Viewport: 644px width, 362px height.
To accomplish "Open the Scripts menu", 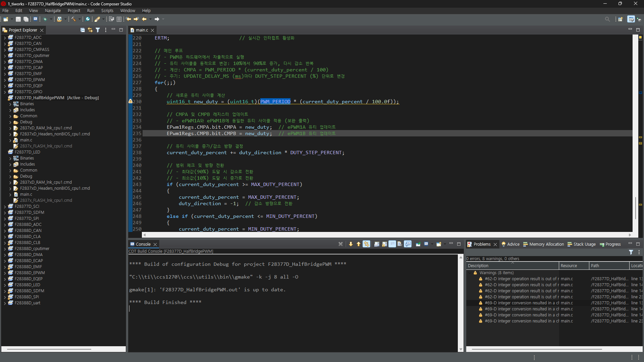I will 107,11.
